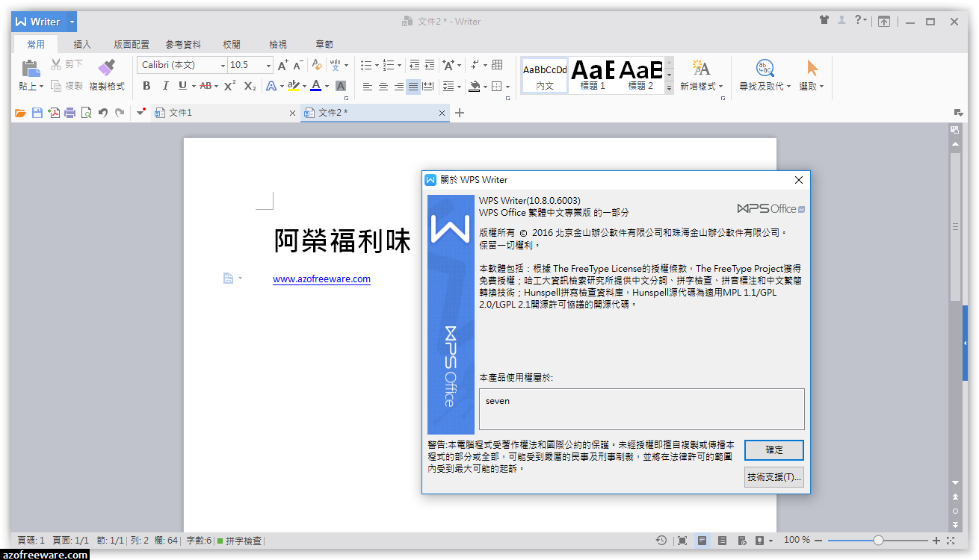Click the zoom slider handle
Screen dimensions: 979x560
[878, 540]
